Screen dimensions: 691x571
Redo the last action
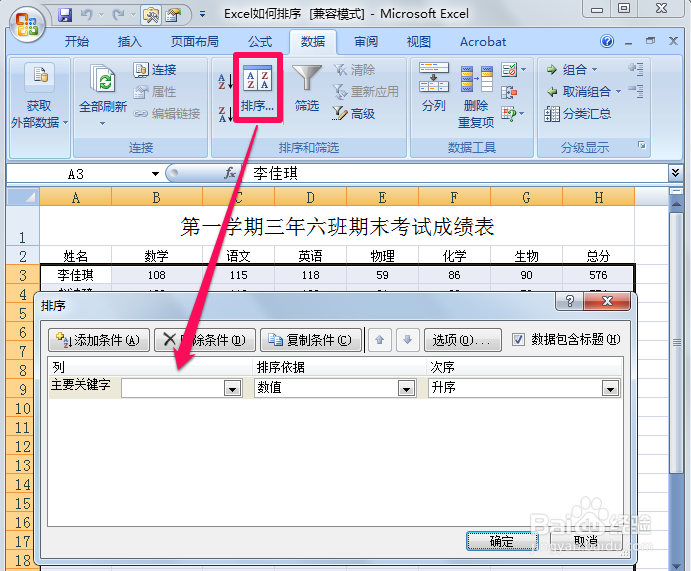(x=118, y=15)
